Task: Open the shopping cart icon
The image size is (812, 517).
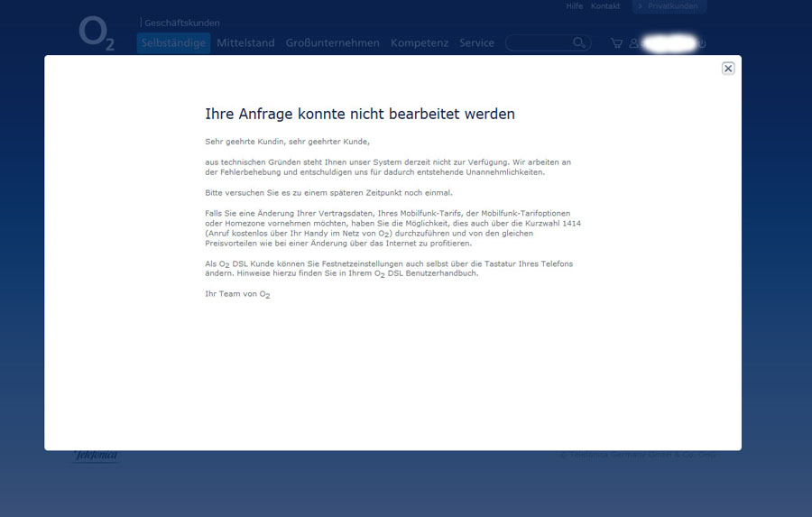Action: 616,43
